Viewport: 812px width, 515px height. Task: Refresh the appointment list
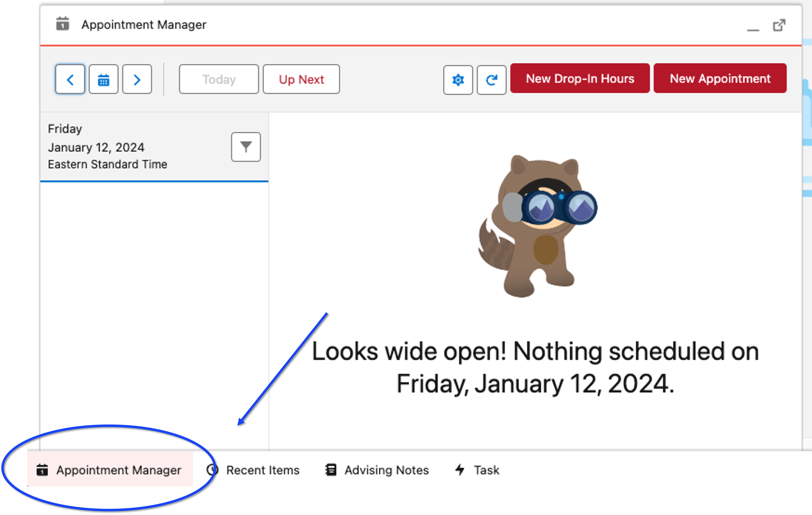491,80
